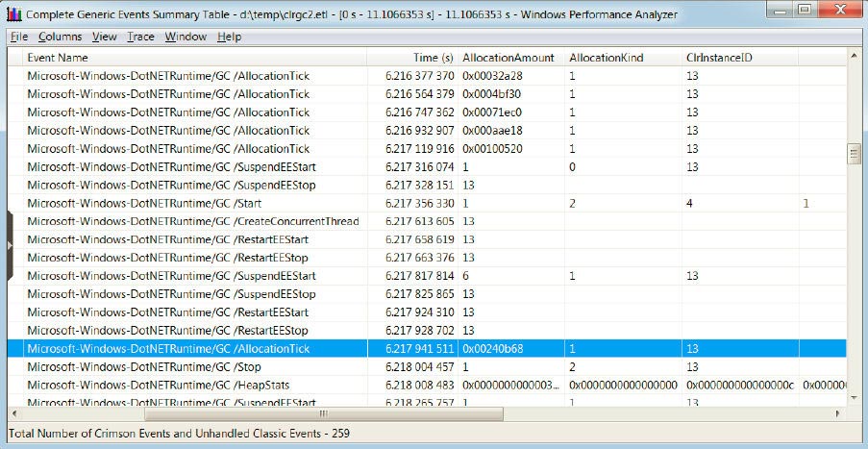Click the 0x0004bf30 allocation amount cell
The height and width of the screenshot is (449, 868).
pyautogui.click(x=491, y=94)
